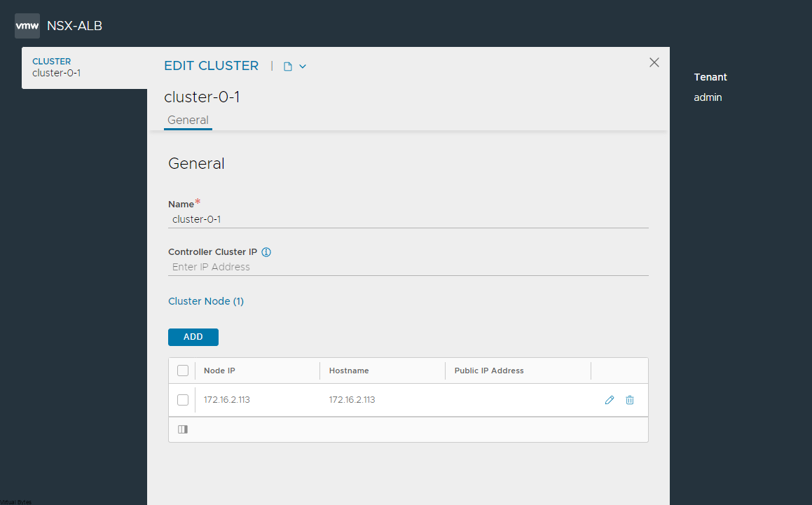This screenshot has height=505, width=812.
Task: Click the document icon beside Edit Cluster
Action: tap(287, 67)
